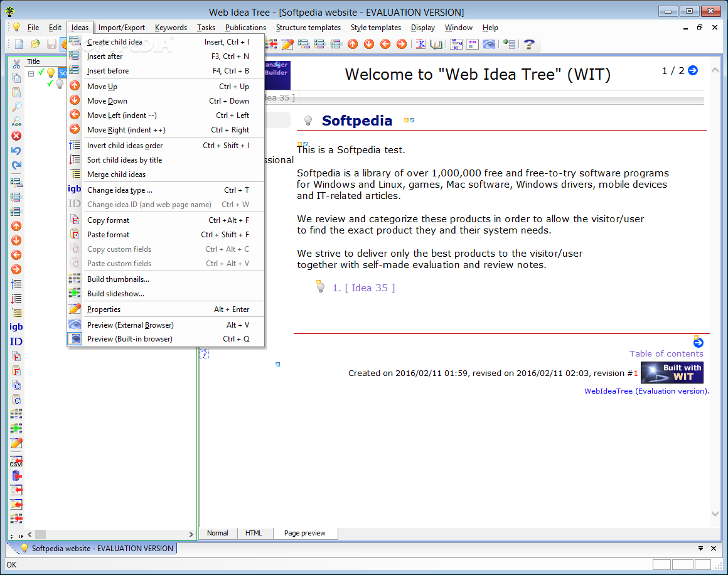This screenshot has height=575, width=728.
Task: Choose 'Insert after' menu entry
Action: (166, 56)
